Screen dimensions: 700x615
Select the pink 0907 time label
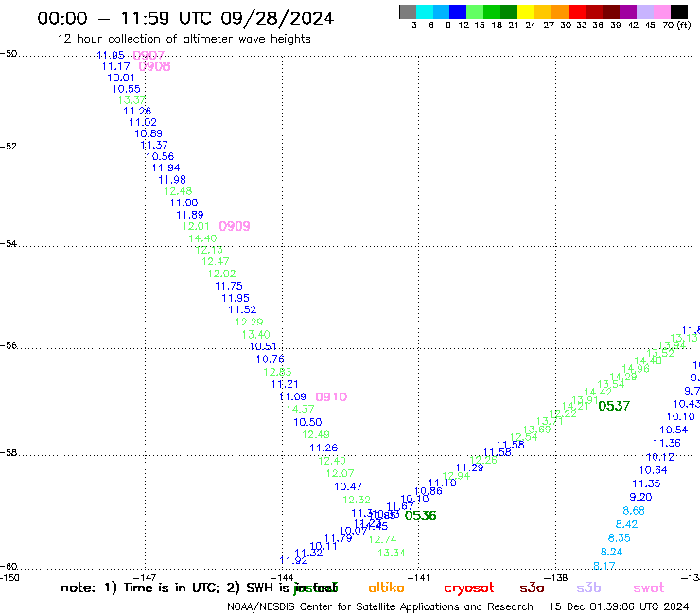pos(149,56)
